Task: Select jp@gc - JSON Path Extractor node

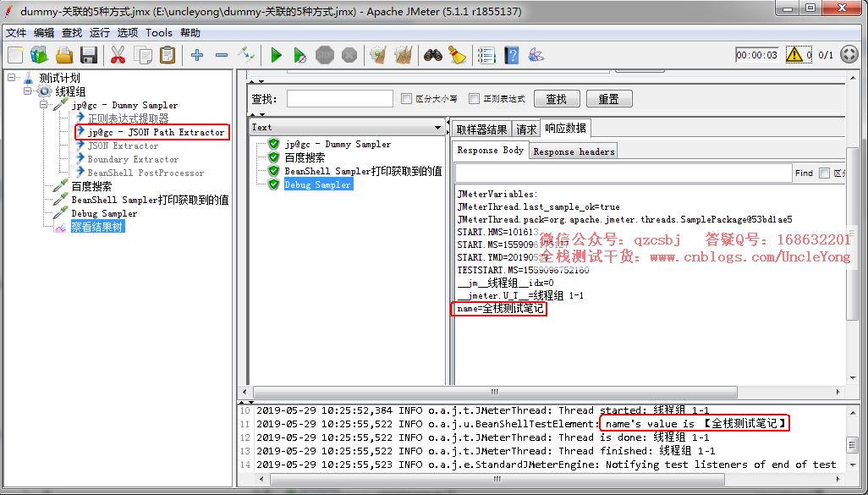Action: pos(157,132)
